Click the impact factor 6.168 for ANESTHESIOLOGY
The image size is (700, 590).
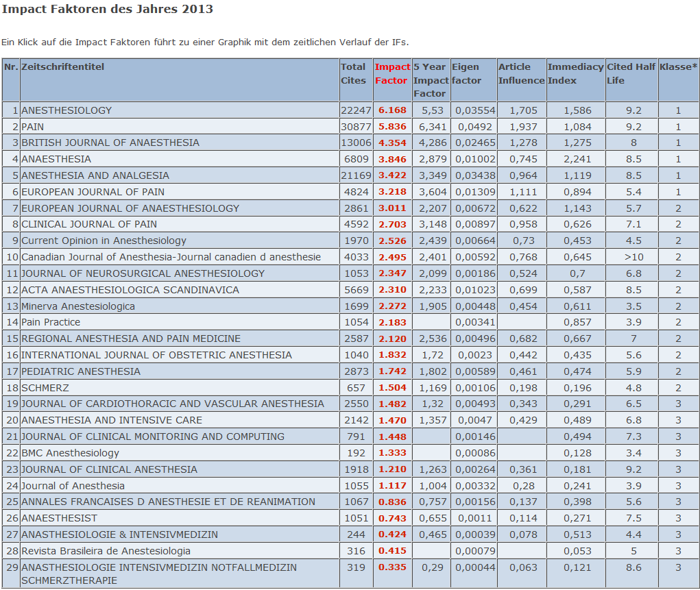pos(392,110)
